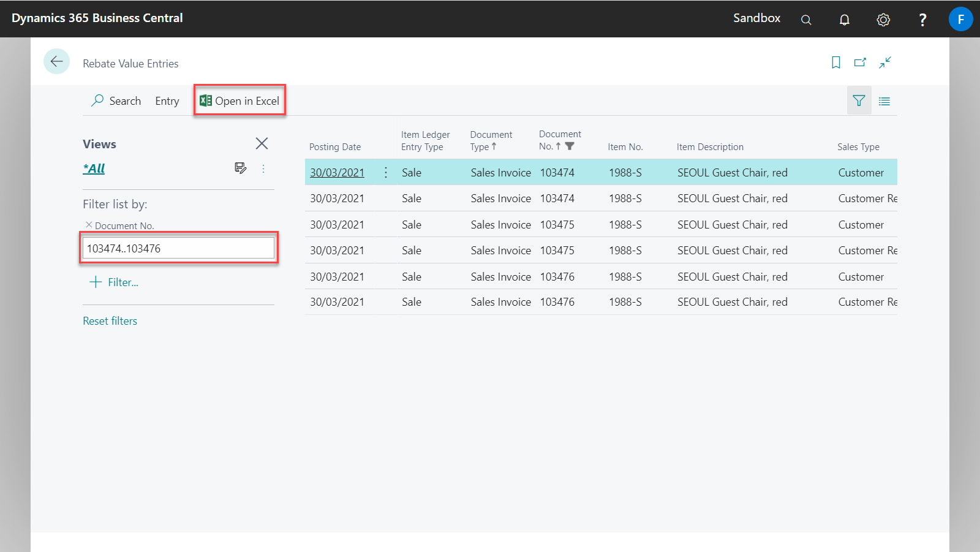Open the Entry menu
Image resolution: width=980 pixels, height=552 pixels.
click(x=167, y=101)
